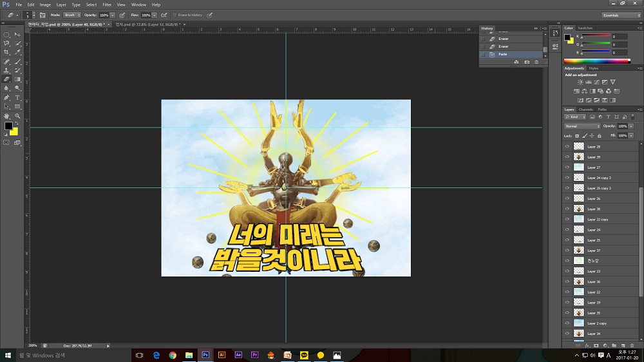Select the Eyedropper tool
The height and width of the screenshot is (362, 644).
(x=17, y=52)
